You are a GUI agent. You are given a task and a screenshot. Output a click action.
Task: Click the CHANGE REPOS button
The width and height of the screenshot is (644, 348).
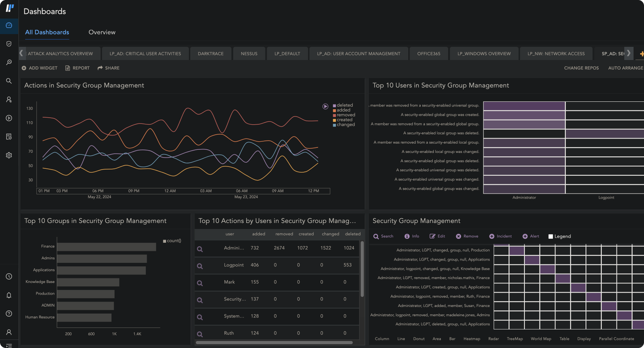(581, 68)
